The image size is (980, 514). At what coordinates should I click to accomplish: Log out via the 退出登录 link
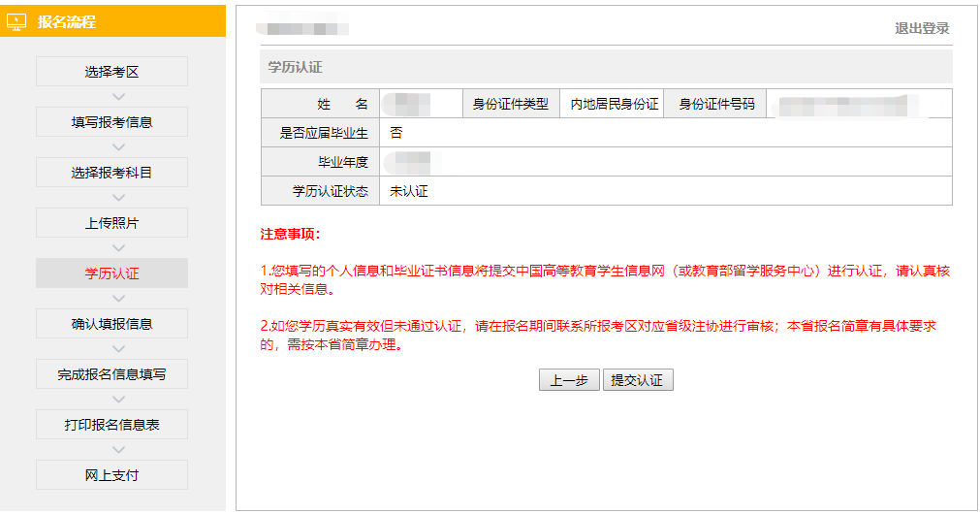[921, 28]
